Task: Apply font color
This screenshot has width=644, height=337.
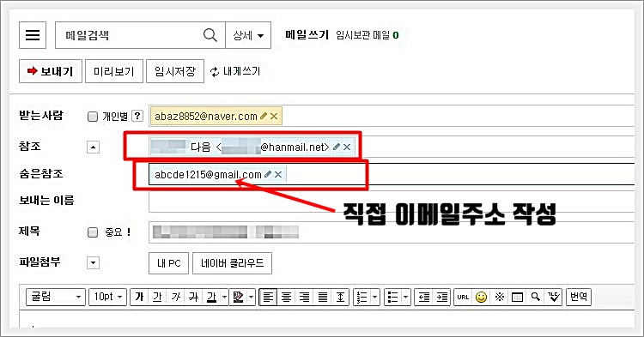Action: [x=211, y=297]
